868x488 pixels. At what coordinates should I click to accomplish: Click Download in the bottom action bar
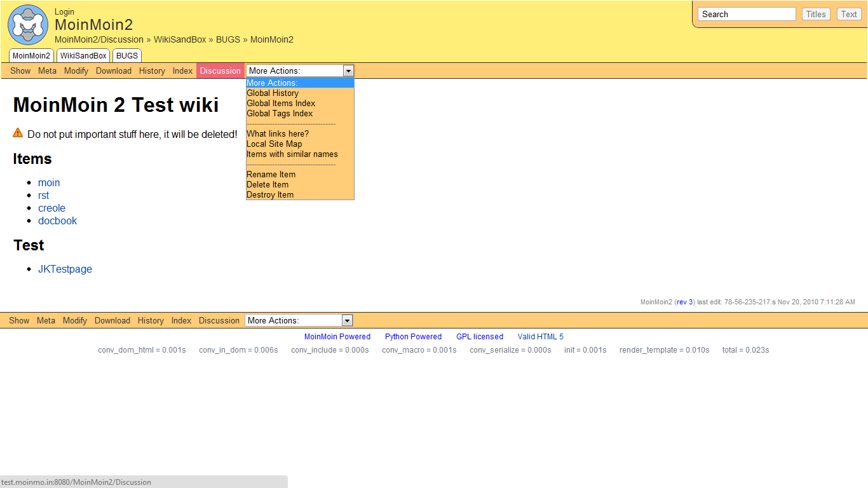click(x=112, y=321)
